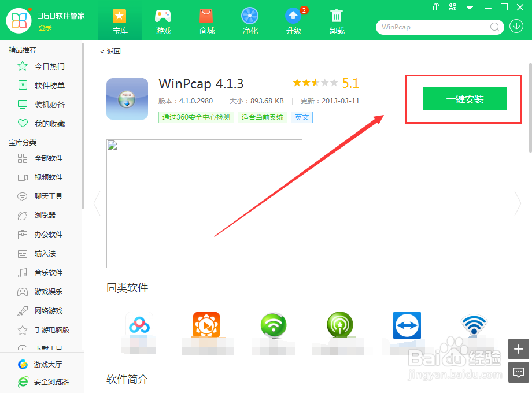Click the skin icon in title bar
Image resolution: width=532 pixels, height=393 pixels.
(453, 7)
